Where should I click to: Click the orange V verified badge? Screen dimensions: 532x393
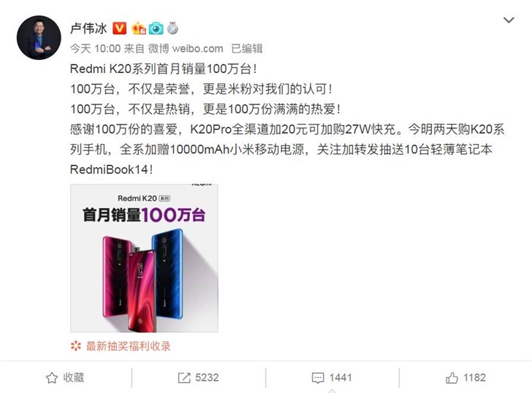[x=119, y=28]
